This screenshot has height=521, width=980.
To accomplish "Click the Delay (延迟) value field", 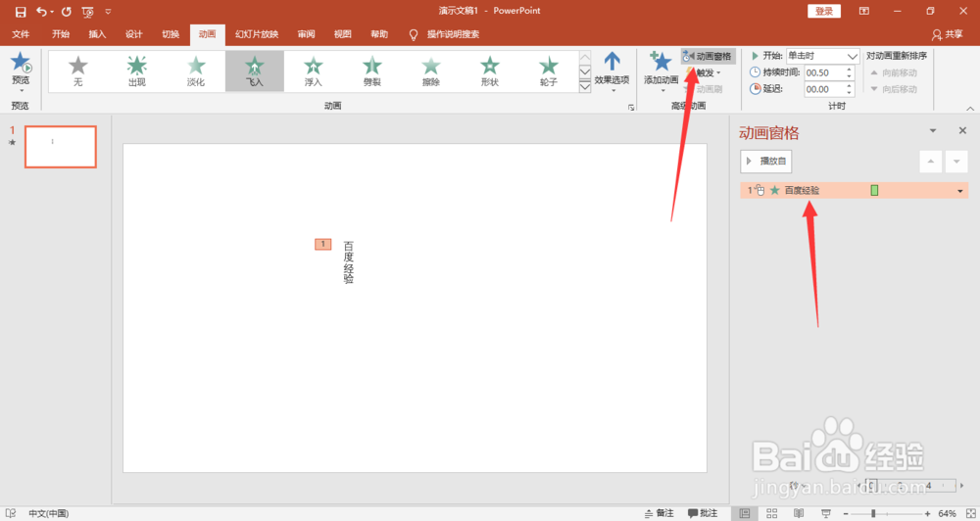I will [824, 89].
